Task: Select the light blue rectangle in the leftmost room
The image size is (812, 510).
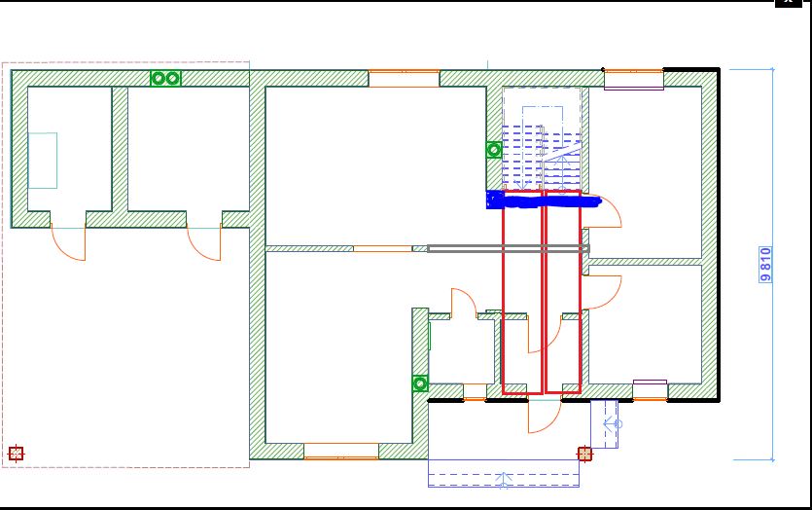Action: 43,161
